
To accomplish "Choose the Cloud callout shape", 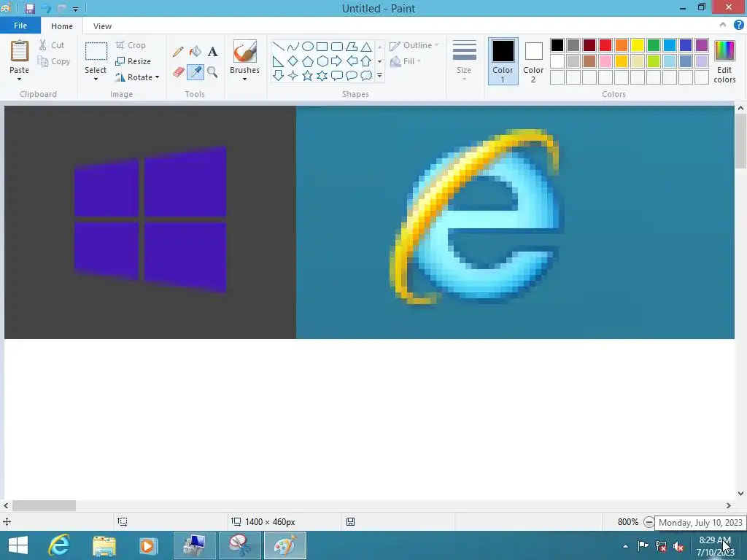I will pyautogui.click(x=366, y=75).
